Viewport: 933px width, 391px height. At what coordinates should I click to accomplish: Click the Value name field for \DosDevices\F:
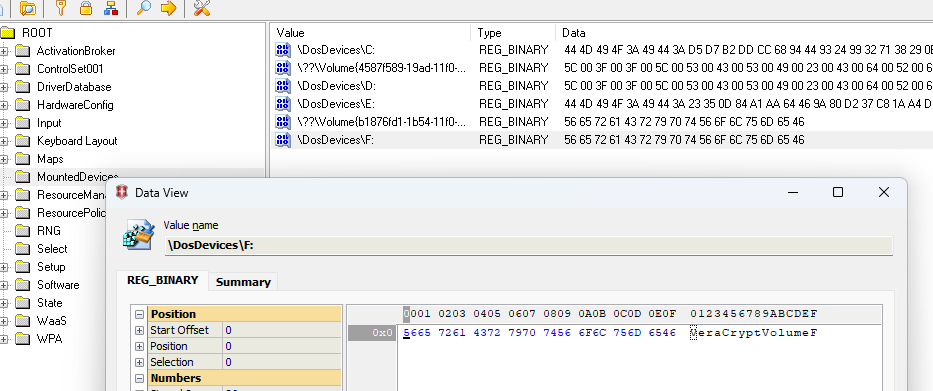tap(528, 246)
